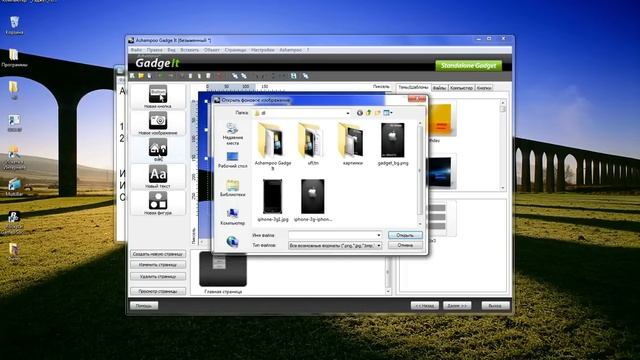Select Библиотеки in dialog places bar
Image resolution: width=640 pixels, height=360 pixels.
point(233,188)
